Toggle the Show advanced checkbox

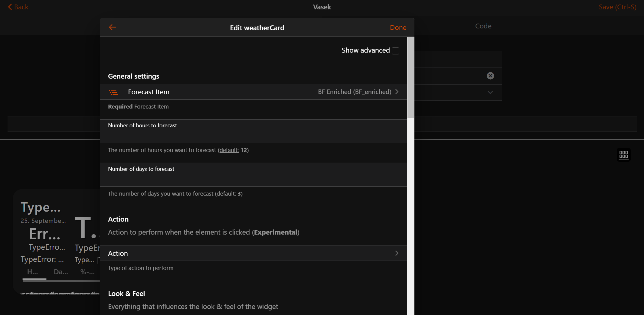[x=395, y=51]
